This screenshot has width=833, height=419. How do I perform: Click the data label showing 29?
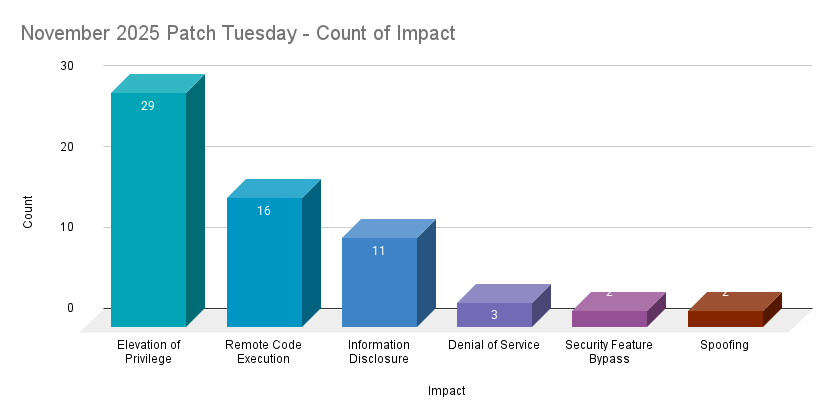[x=148, y=106]
